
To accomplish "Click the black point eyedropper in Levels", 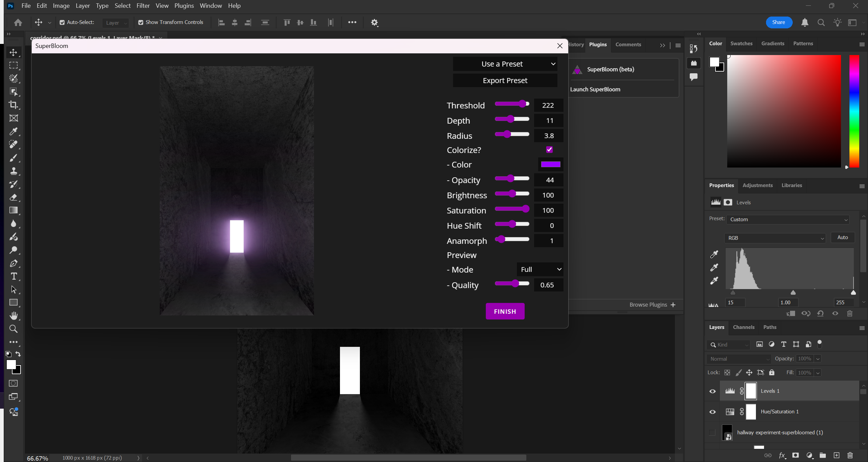I will (x=714, y=254).
